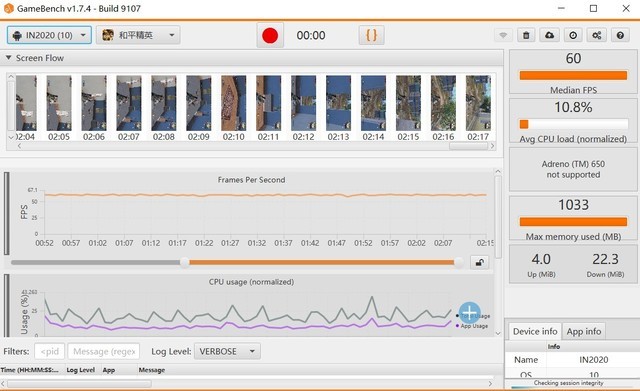Click Screen Flow scroll down arrow
This screenshot has height=391, width=640.
(11, 138)
